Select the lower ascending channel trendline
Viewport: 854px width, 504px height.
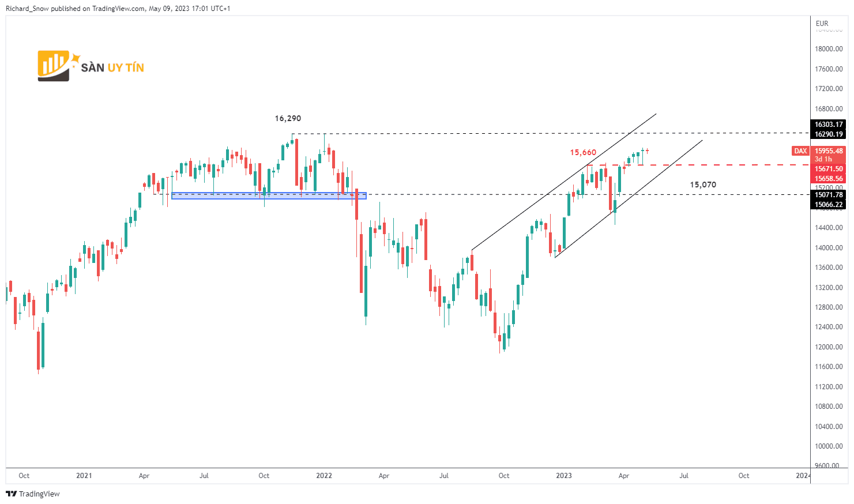pos(629,198)
